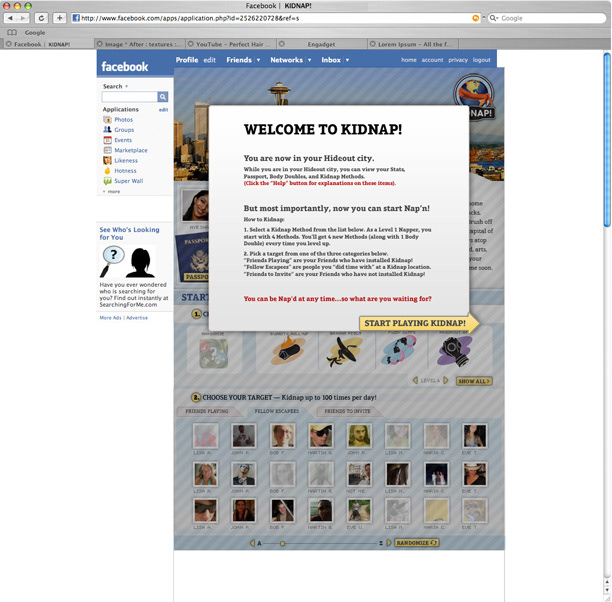Click the privacy link
Screen dimensions: 612x602
[x=457, y=60]
